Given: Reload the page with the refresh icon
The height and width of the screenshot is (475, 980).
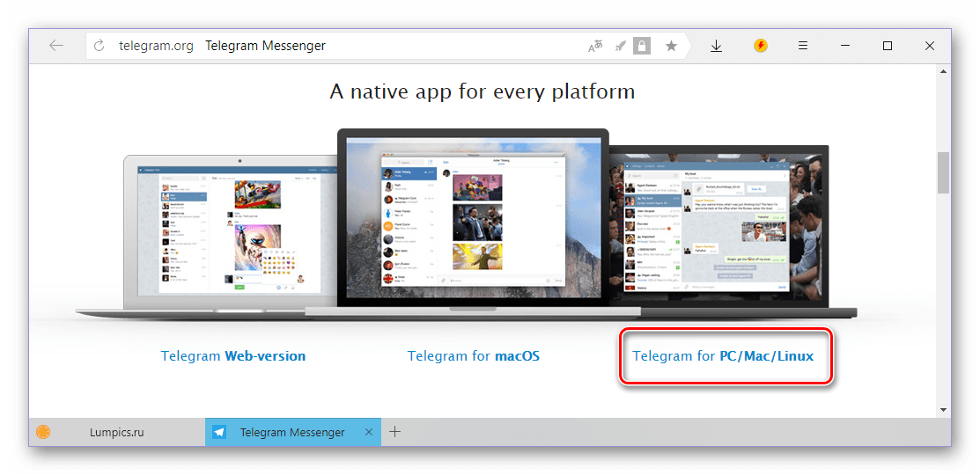Looking at the screenshot, I should [x=99, y=46].
